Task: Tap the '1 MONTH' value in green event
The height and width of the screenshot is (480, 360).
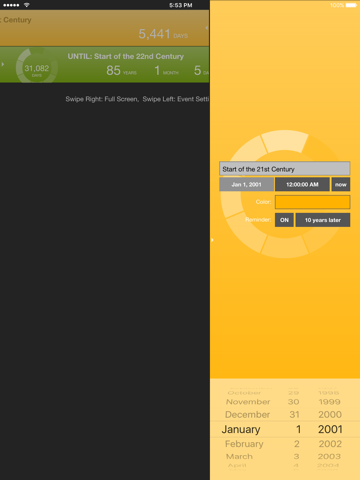Action: [x=166, y=70]
